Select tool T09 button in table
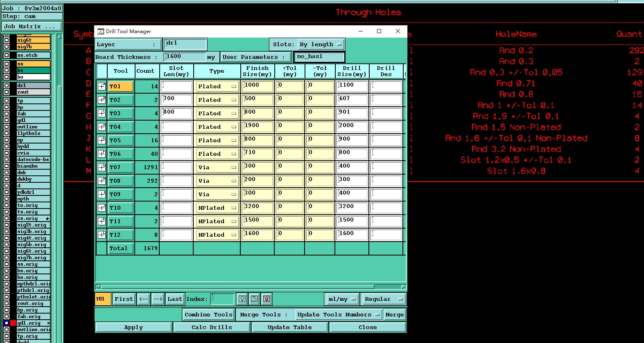Image resolution: width=644 pixels, height=343 pixels. [121, 194]
